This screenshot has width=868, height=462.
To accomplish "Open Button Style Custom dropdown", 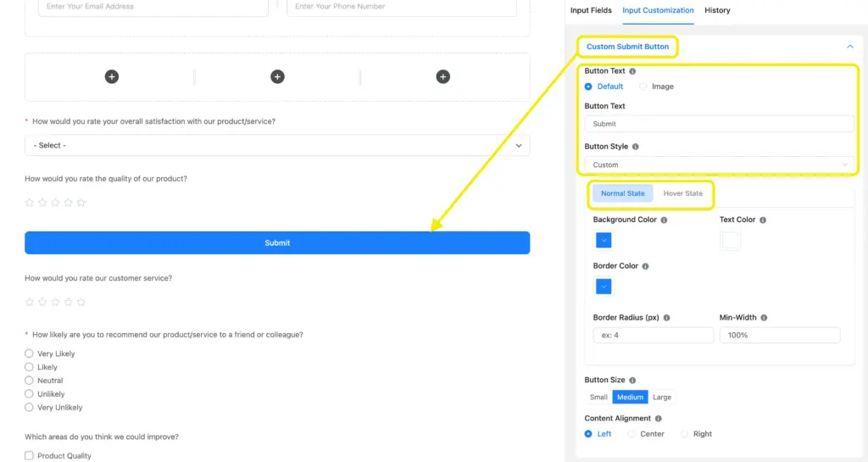I will pos(719,165).
